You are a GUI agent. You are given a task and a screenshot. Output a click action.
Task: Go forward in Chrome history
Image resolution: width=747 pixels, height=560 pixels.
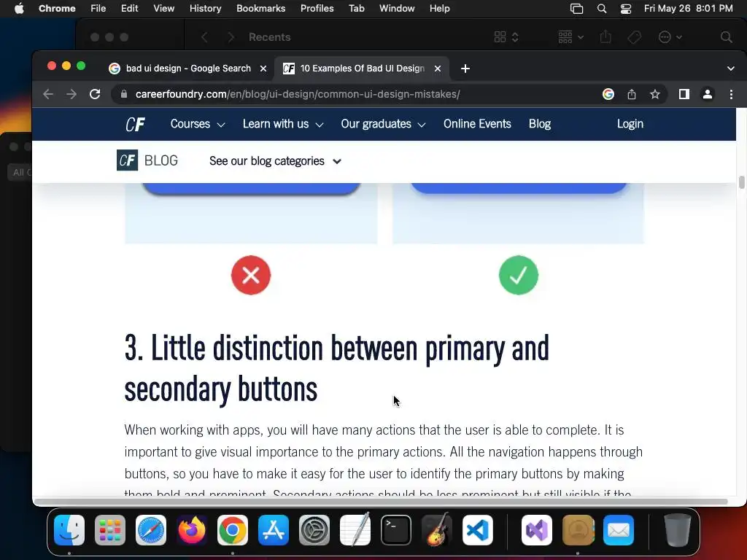coord(71,94)
